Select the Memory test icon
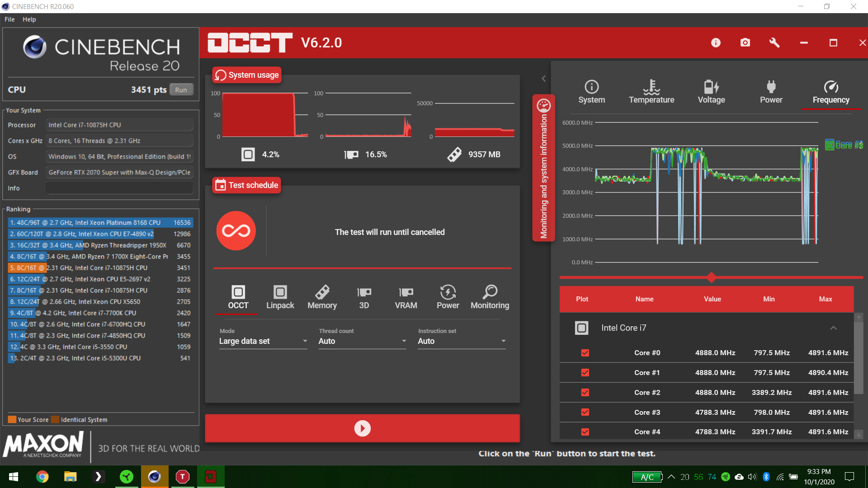868x488 pixels. coord(322,297)
